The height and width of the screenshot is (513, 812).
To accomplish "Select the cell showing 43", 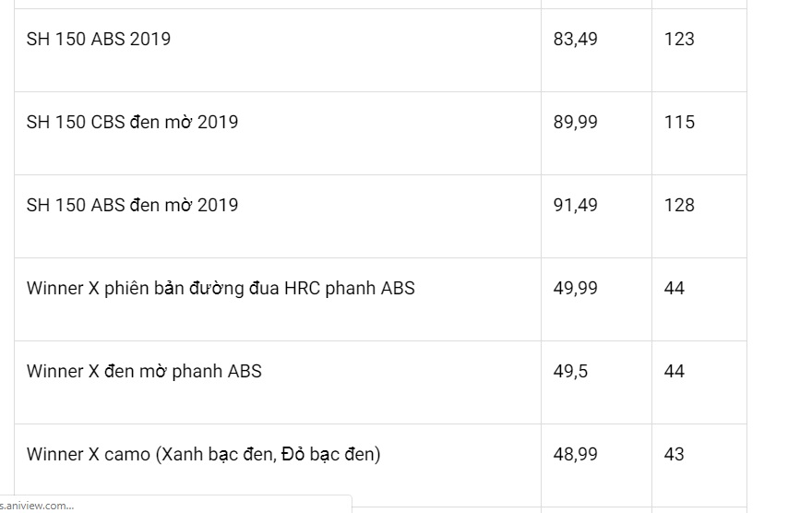I will [x=674, y=454].
